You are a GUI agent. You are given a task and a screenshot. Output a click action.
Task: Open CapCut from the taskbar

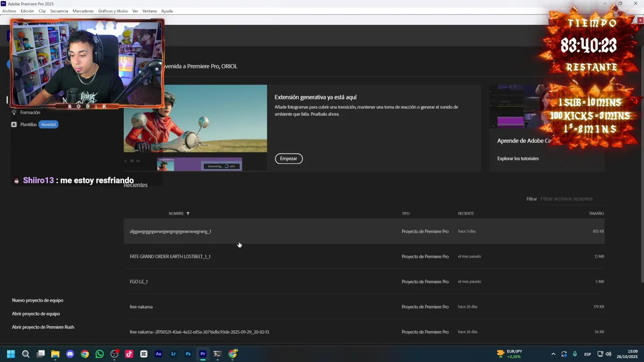tap(144, 354)
